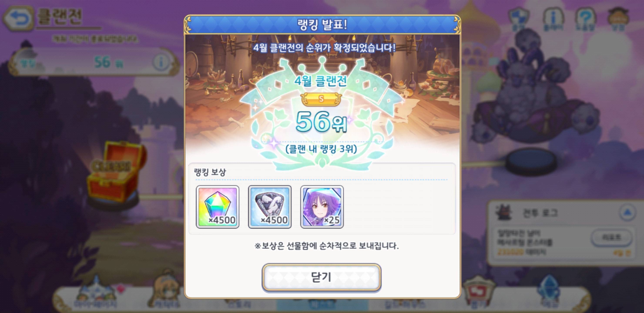Close the ranking dialog with 닫기
This screenshot has width=644, height=313.
coord(322,277)
